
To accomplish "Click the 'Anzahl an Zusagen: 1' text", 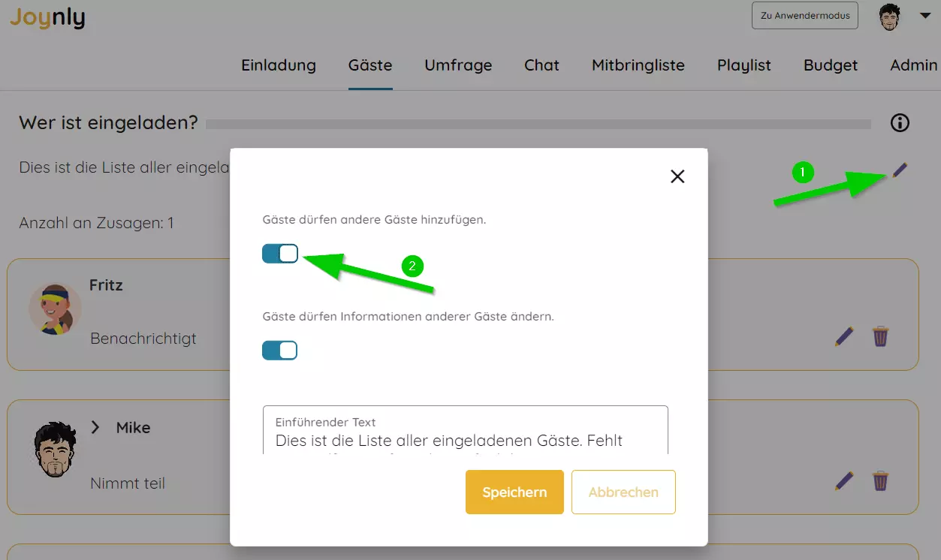I will tap(96, 223).
